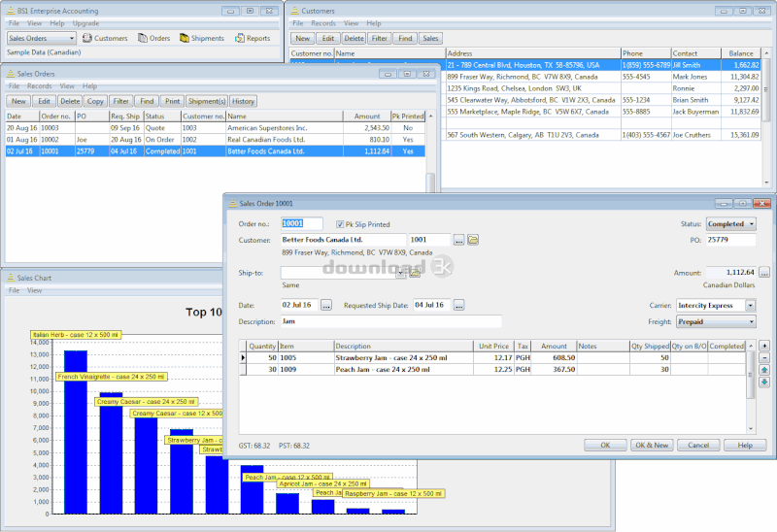Open Records menu in Sales Orders window
Screen dimensions: 777x532
pyautogui.click(x=39, y=86)
